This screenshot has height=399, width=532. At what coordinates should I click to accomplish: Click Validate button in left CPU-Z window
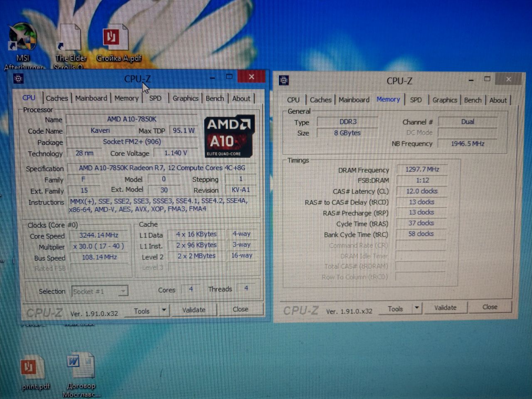point(194,310)
